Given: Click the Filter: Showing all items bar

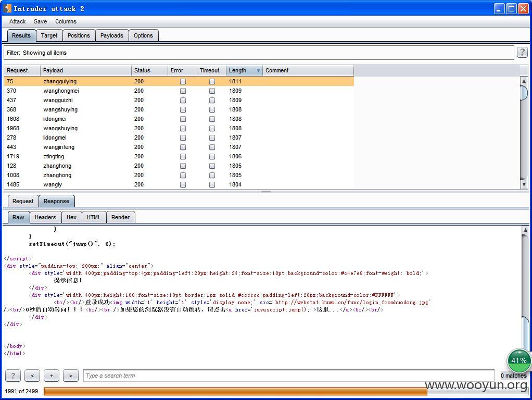Looking at the screenshot, I should coord(259,53).
